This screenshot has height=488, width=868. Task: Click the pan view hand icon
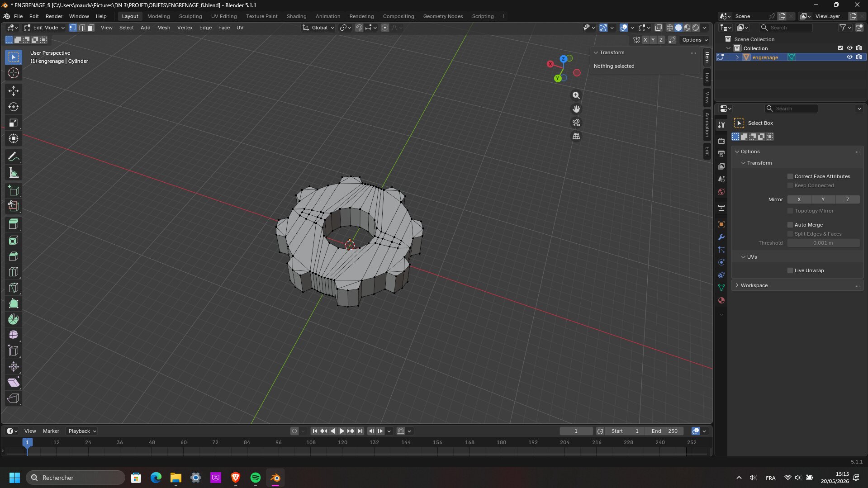576,109
